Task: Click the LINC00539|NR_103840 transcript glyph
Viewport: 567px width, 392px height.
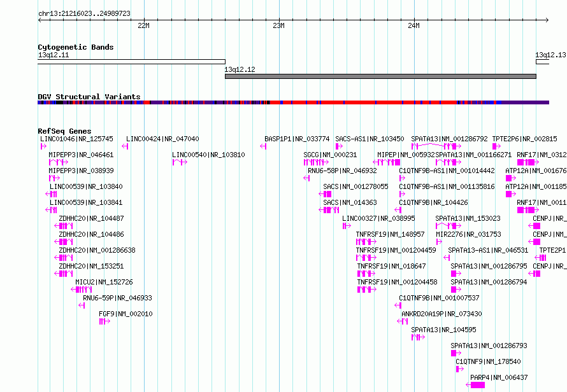Action: (51, 194)
